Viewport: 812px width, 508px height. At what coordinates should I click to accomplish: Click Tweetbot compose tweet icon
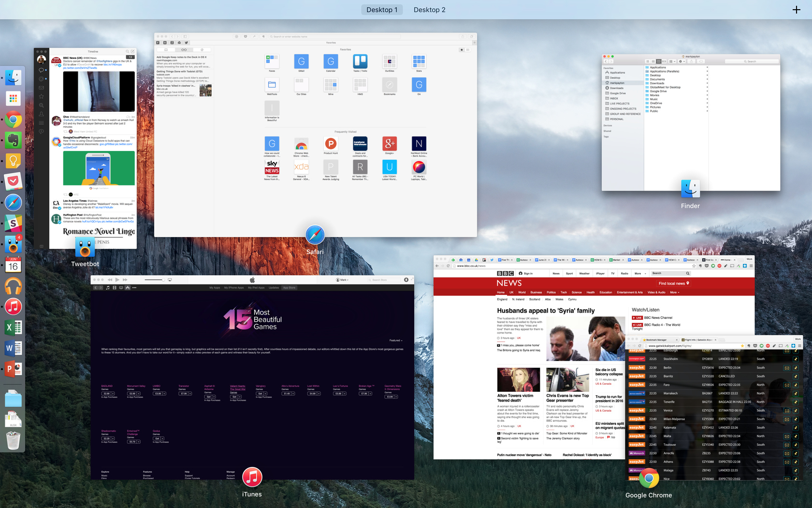(x=132, y=51)
